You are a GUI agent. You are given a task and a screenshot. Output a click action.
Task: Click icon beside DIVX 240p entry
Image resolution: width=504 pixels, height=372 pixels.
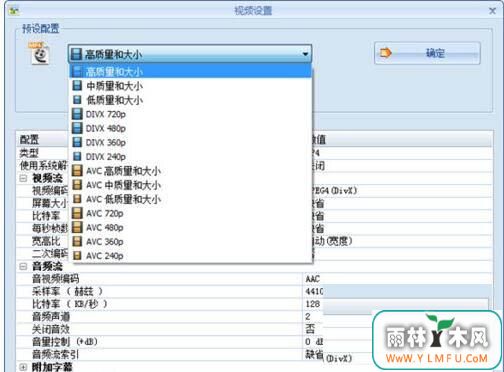point(77,157)
